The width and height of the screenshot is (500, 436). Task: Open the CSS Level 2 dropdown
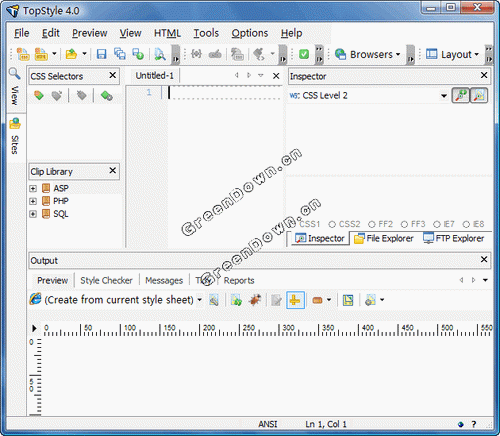point(444,96)
